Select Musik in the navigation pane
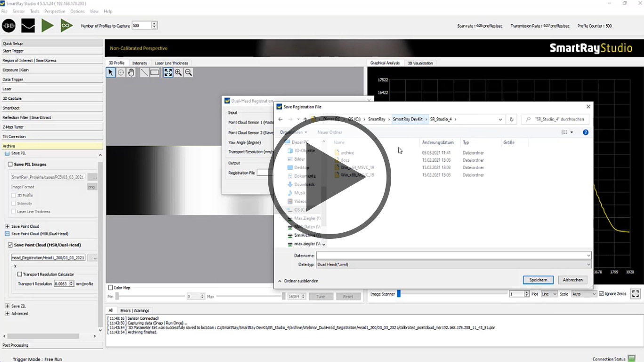This screenshot has height=362, width=644. (299, 193)
